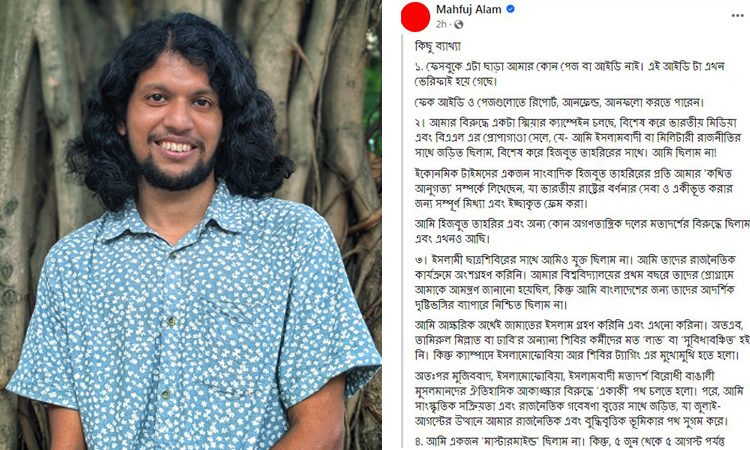
Task: Click the post heading "কিছু ব্যাখ্যা"
Action: (x=438, y=46)
